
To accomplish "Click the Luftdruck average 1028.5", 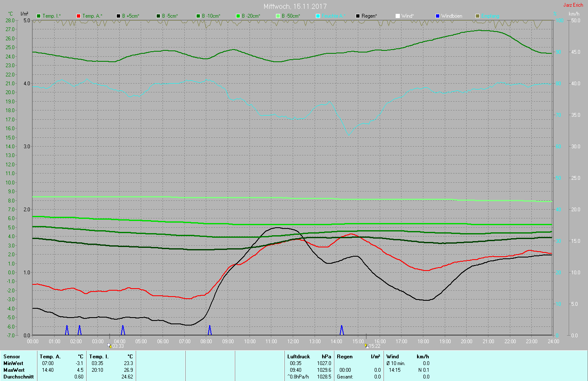I will (324, 377).
